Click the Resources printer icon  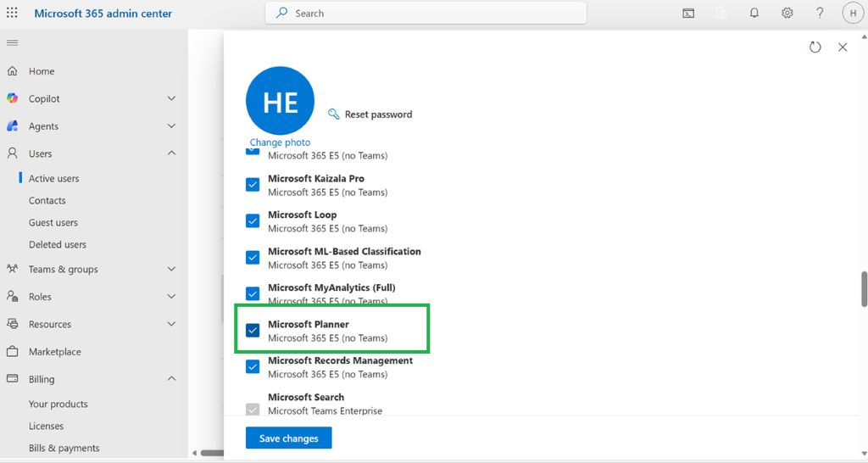pyautogui.click(x=12, y=324)
